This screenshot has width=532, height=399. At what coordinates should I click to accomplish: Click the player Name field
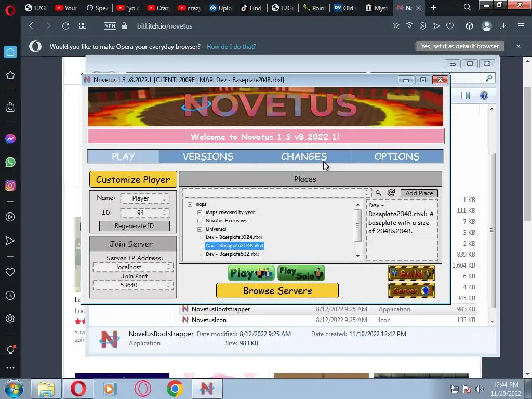(x=145, y=198)
